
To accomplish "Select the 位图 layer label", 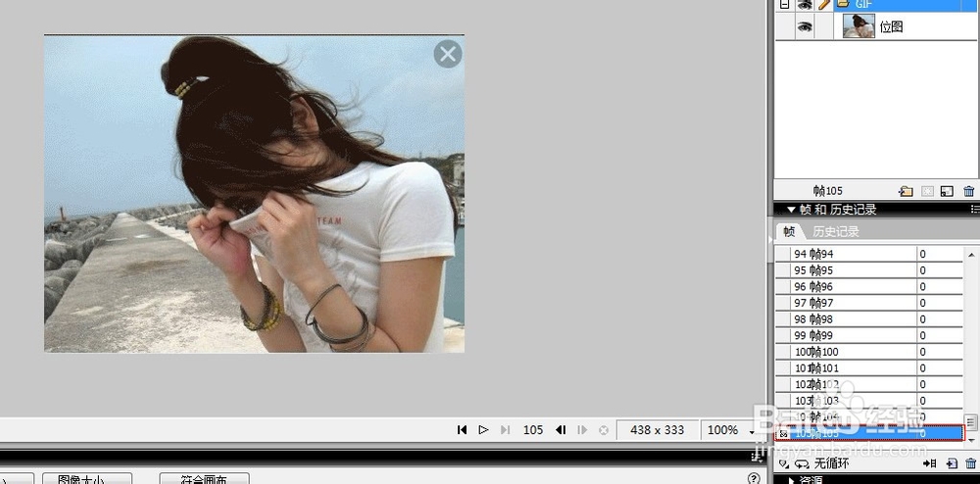I will point(891,26).
